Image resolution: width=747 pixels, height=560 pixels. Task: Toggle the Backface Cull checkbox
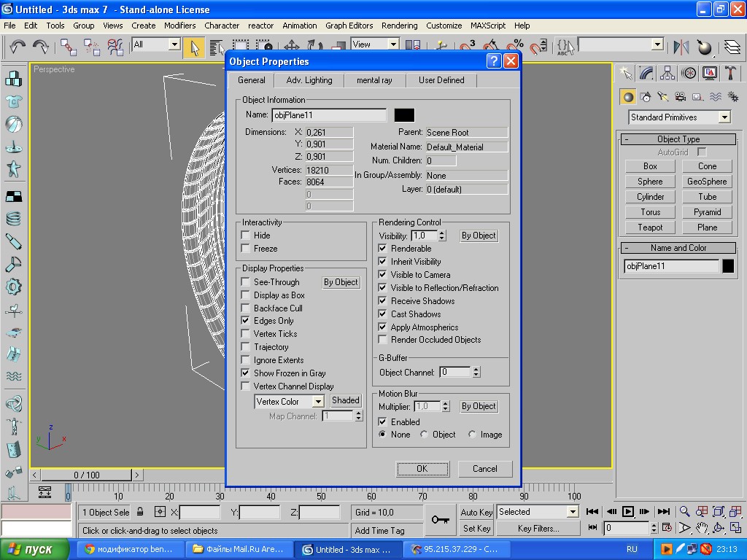[246, 308]
